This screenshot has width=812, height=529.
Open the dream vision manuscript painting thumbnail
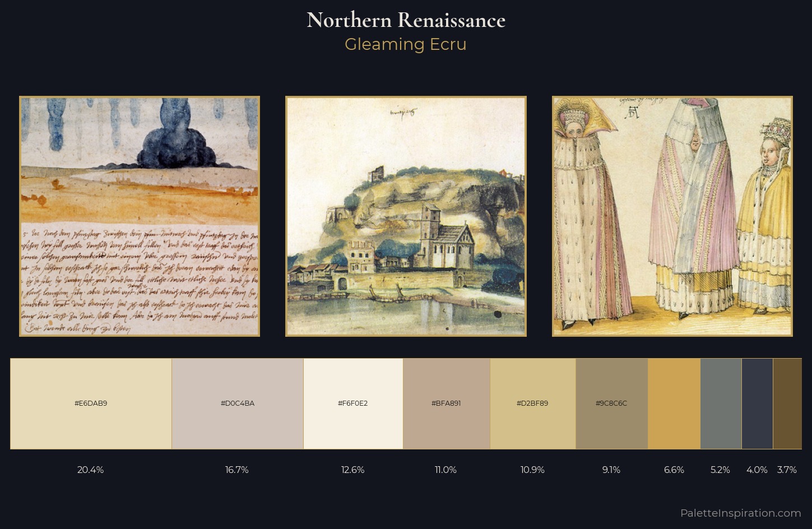click(140, 216)
